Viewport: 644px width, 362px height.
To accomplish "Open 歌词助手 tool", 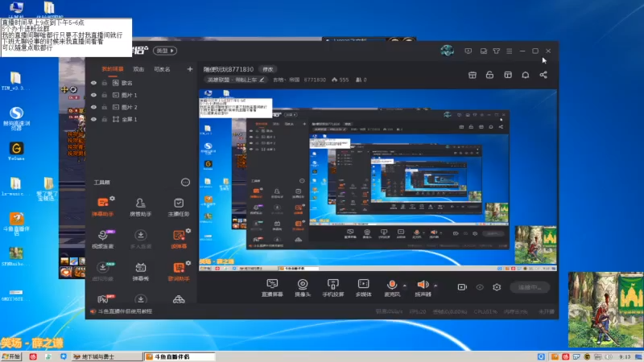I will [179, 271].
